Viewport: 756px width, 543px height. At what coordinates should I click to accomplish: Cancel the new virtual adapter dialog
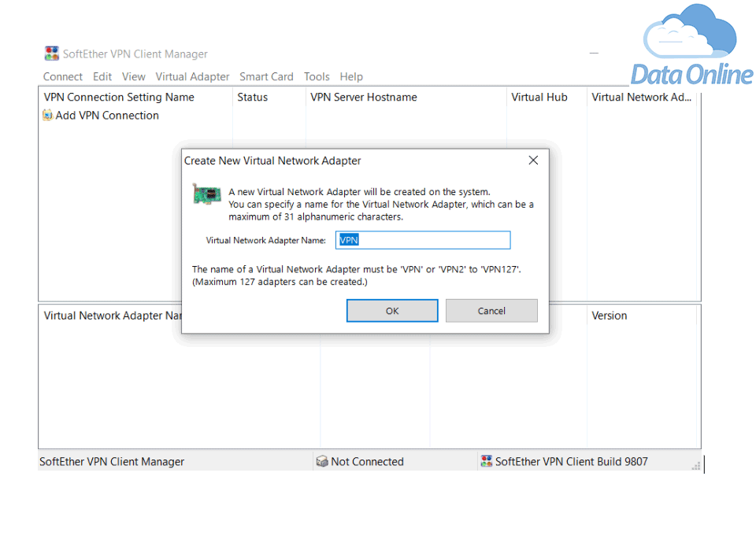pyautogui.click(x=491, y=311)
